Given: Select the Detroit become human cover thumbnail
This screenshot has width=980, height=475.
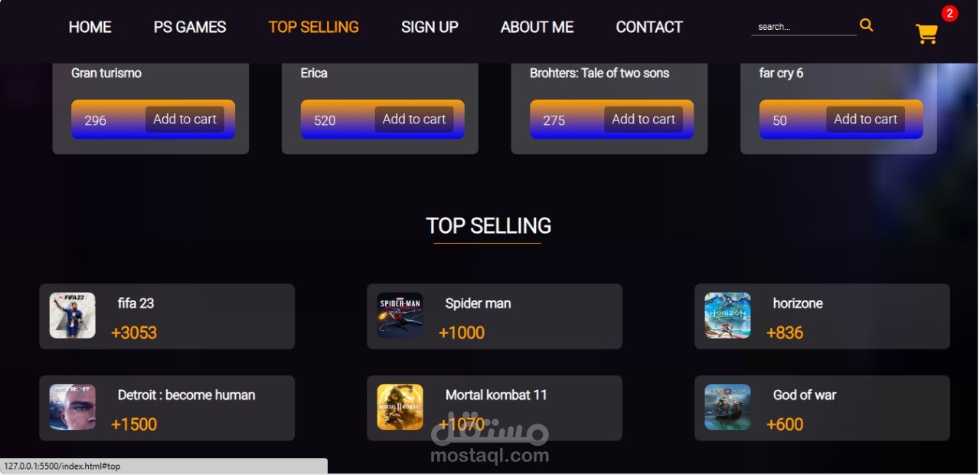Looking at the screenshot, I should click(x=73, y=407).
